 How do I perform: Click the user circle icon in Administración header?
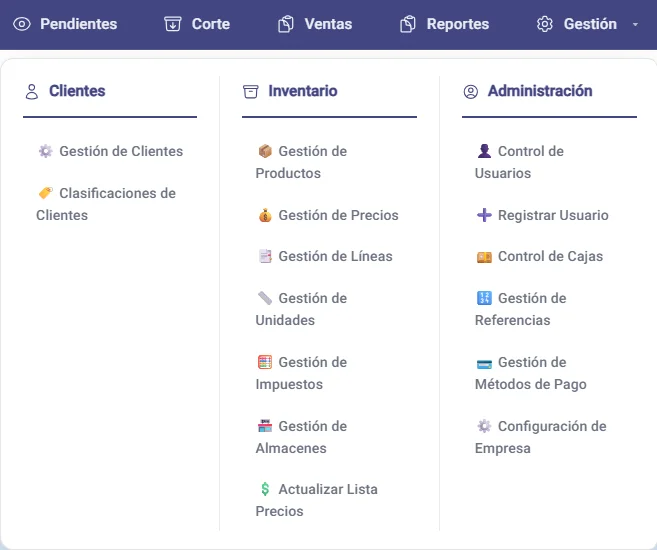pyautogui.click(x=471, y=91)
